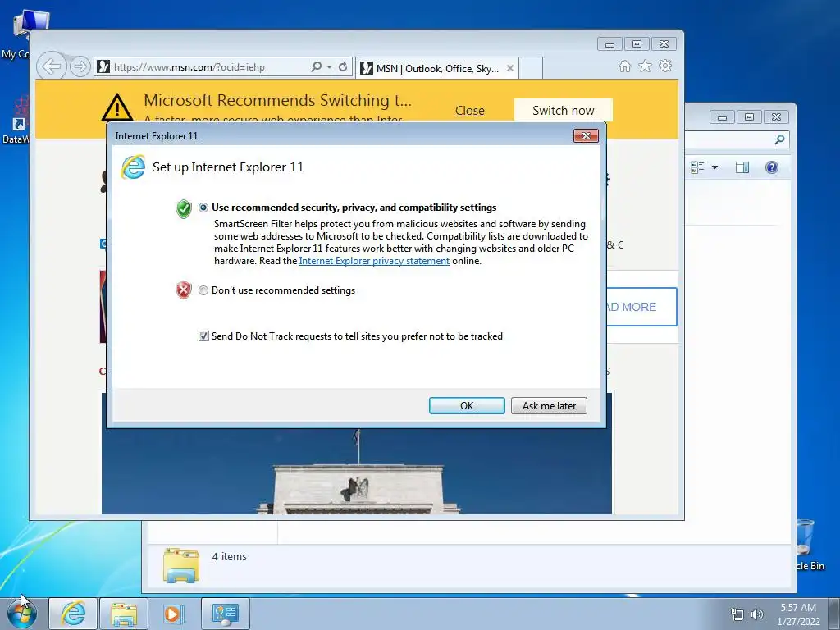Click the search magnifier in address bar
840x630 pixels.
pos(316,67)
